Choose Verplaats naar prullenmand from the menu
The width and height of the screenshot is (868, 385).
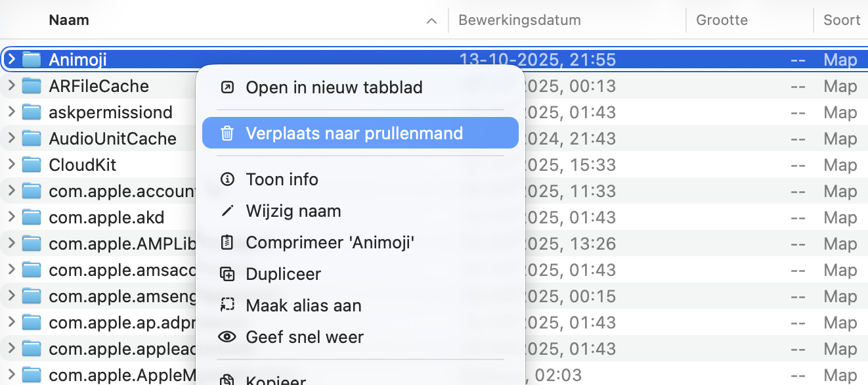coord(354,133)
